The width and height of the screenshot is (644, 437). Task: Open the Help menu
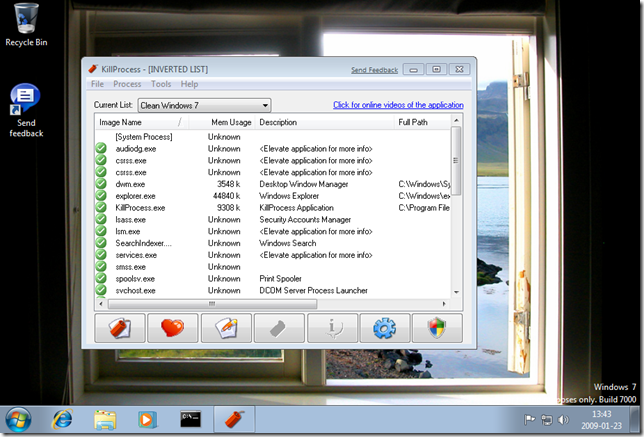click(x=189, y=84)
